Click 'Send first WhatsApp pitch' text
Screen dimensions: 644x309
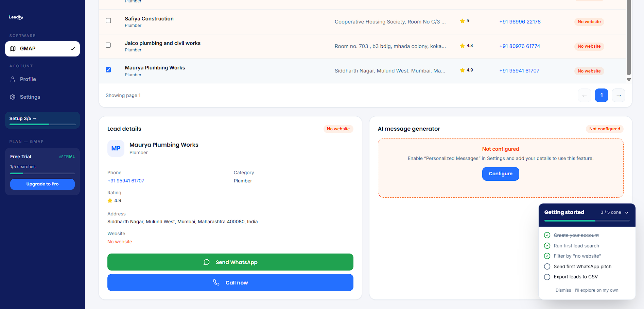582,266
